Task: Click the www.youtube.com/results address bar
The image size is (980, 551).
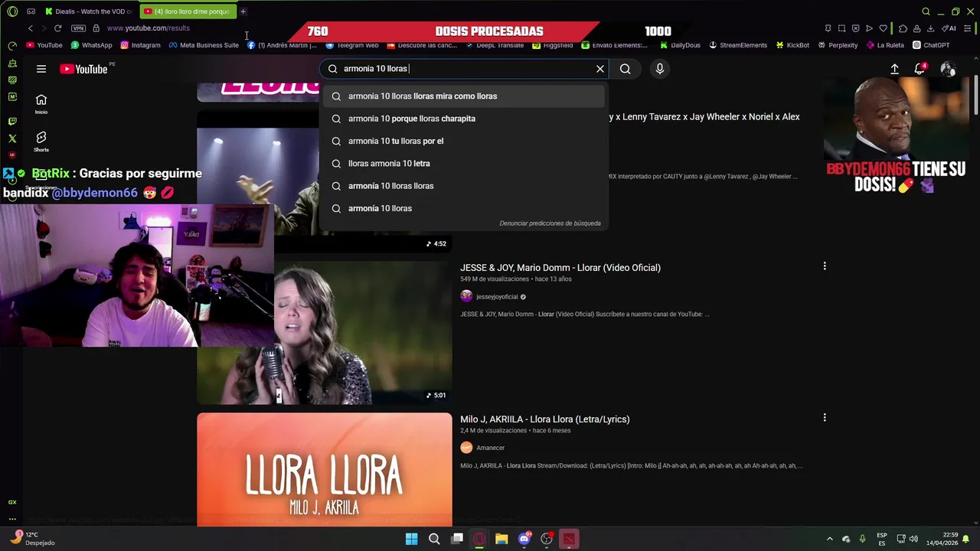Action: (x=149, y=28)
